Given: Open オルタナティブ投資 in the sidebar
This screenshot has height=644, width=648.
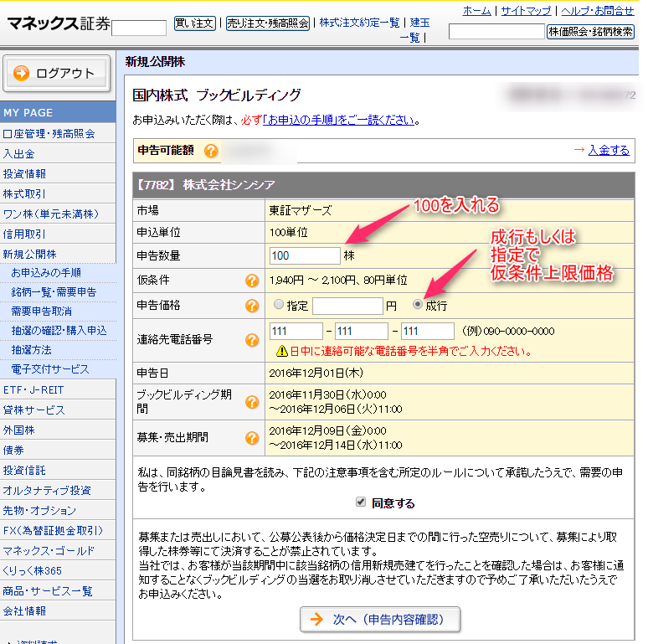Looking at the screenshot, I should (58, 490).
